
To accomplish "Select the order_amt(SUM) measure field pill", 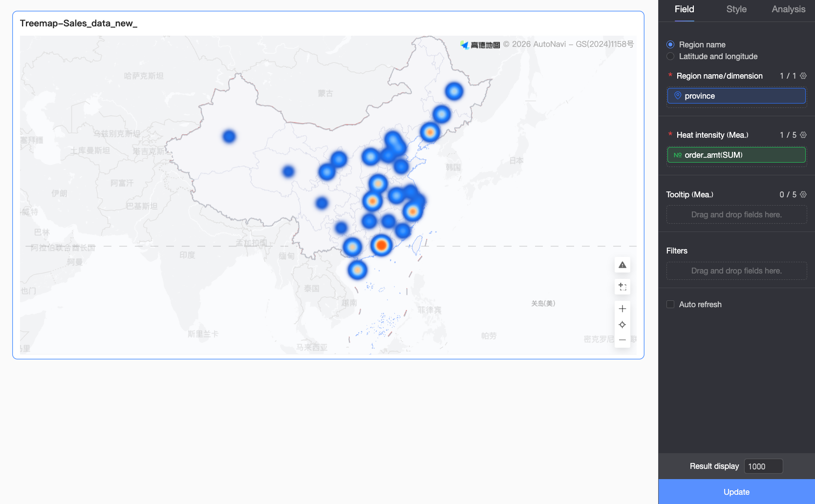I will [736, 155].
